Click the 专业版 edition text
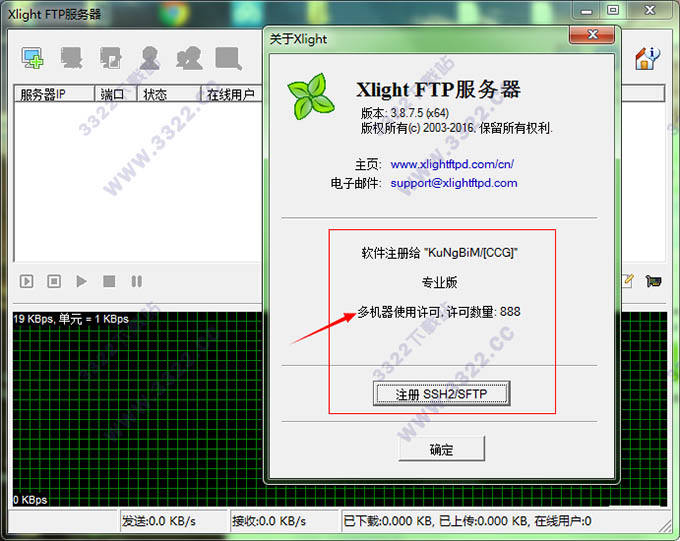Screen dimensions: 680x541 (440, 282)
